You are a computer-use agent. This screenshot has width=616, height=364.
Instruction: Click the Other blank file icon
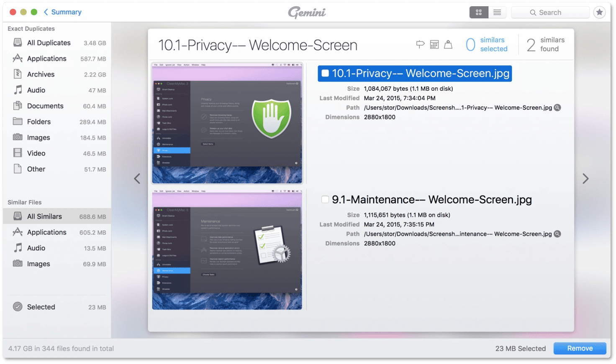point(18,169)
